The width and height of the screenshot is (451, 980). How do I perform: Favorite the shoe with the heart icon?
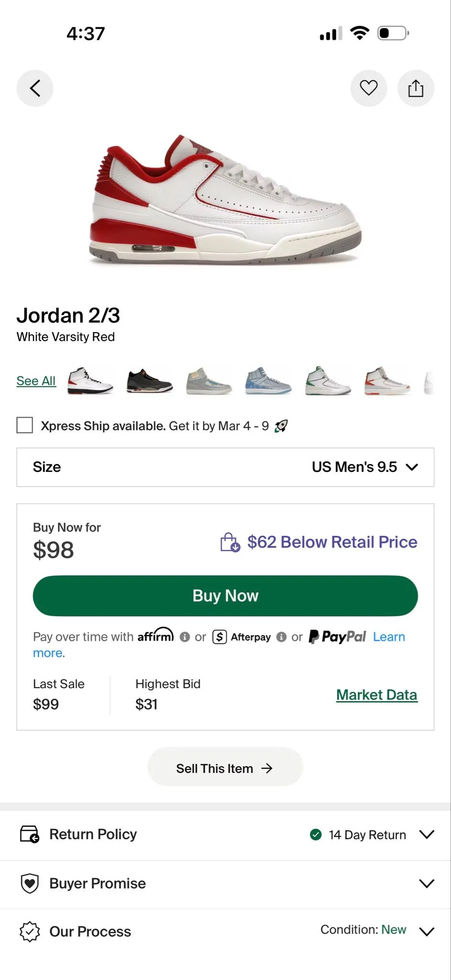tap(368, 88)
